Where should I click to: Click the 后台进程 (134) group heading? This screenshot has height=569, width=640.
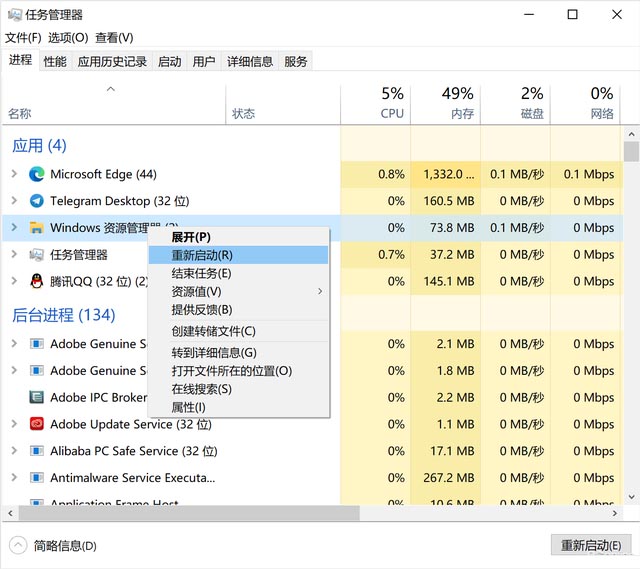[64, 315]
